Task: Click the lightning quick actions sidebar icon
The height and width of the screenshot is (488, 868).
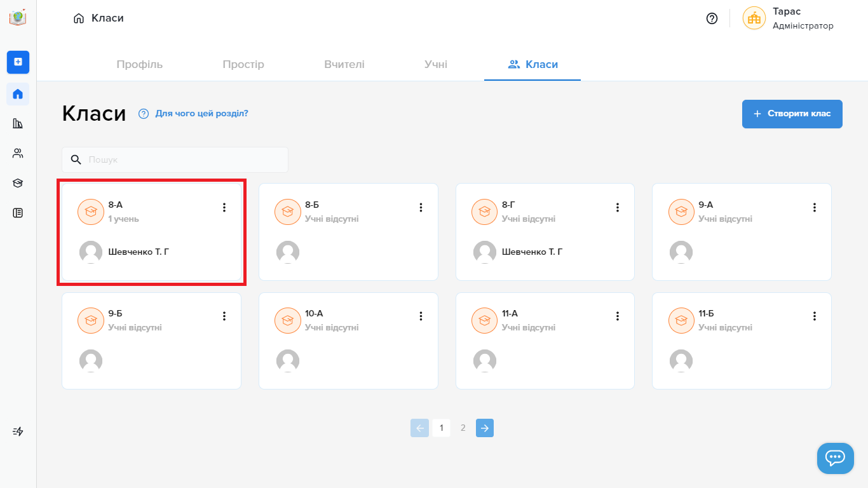Action: [x=18, y=431]
